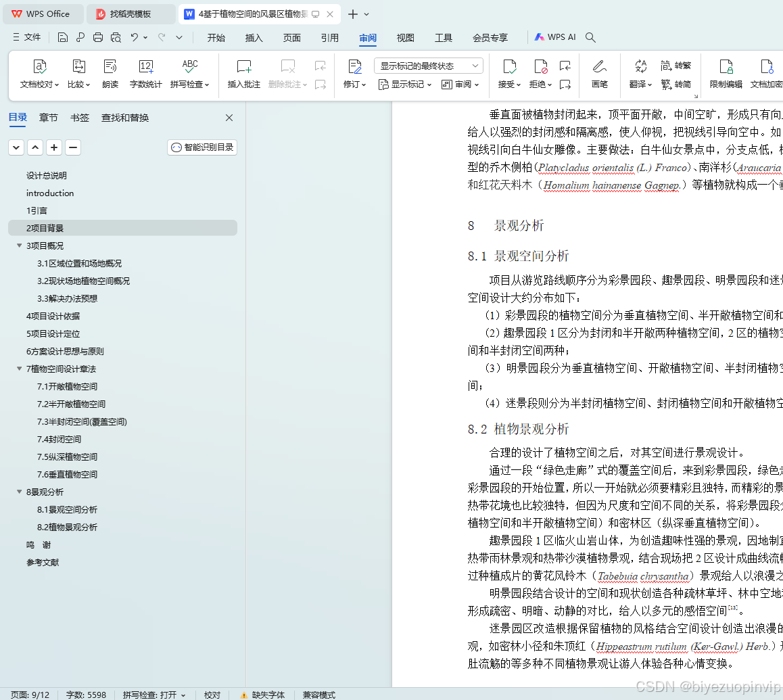The width and height of the screenshot is (783, 700).
Task: Select the 画笔 pen tool
Action: 599,74
